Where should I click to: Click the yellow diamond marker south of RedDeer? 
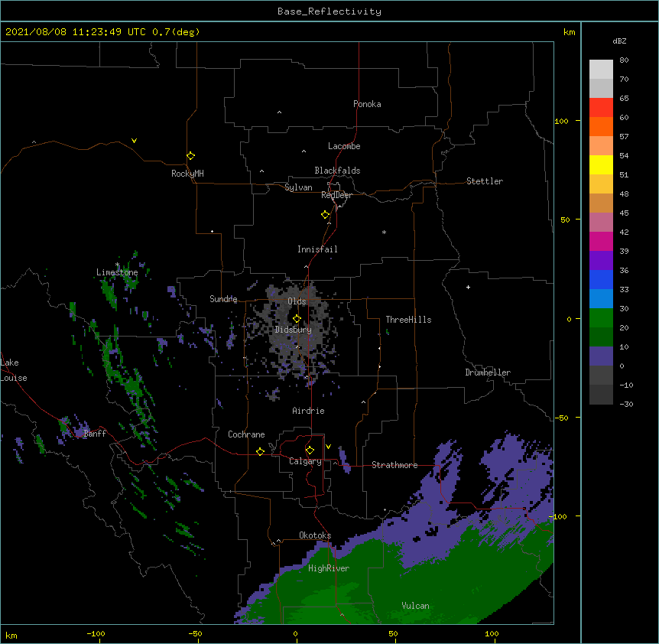point(326,215)
